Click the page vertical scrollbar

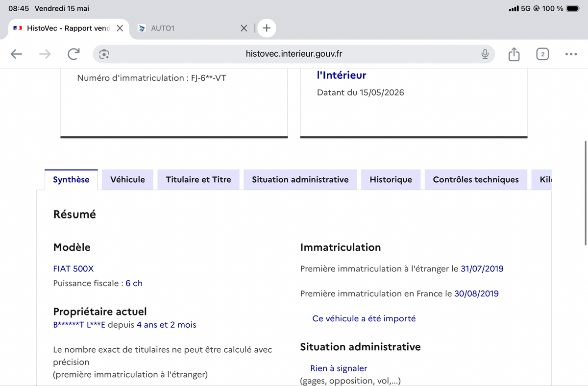[585, 193]
